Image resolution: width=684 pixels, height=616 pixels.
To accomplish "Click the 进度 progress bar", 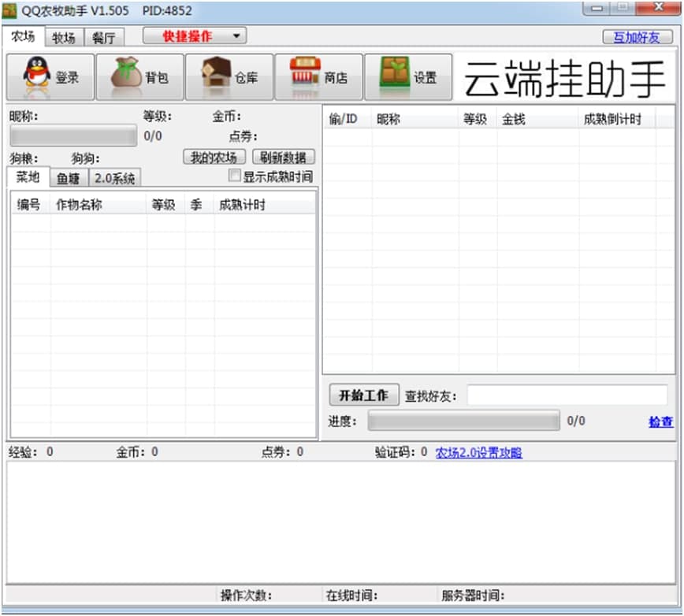I will [463, 421].
